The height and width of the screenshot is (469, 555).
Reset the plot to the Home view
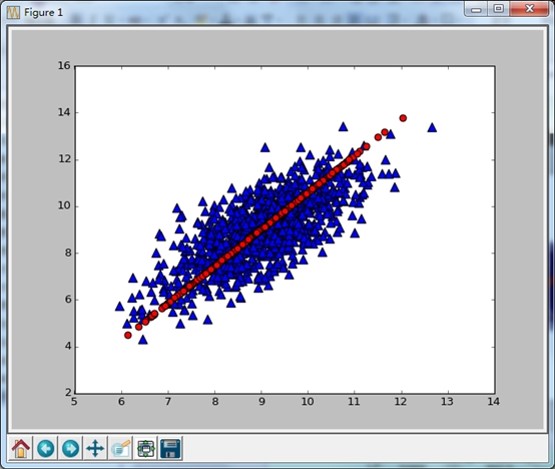[x=21, y=448]
